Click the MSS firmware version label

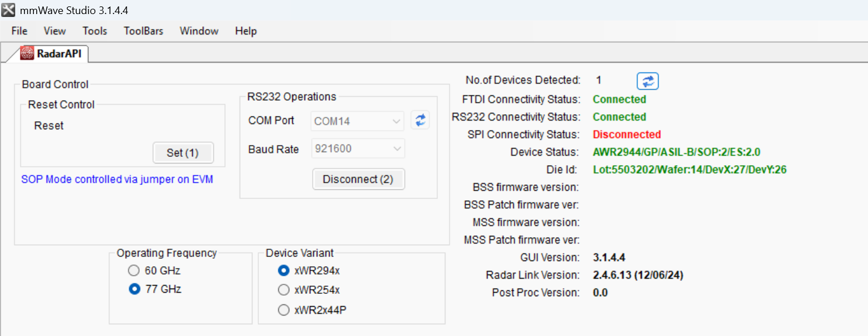coord(526,222)
